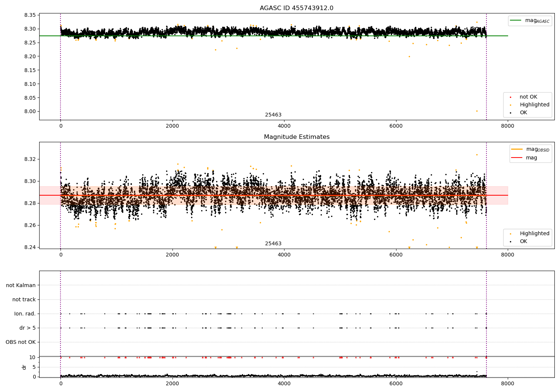This screenshot has height=392, width=560.
Task: Click 'OK' legend entry in top plot
Action: coord(523,113)
